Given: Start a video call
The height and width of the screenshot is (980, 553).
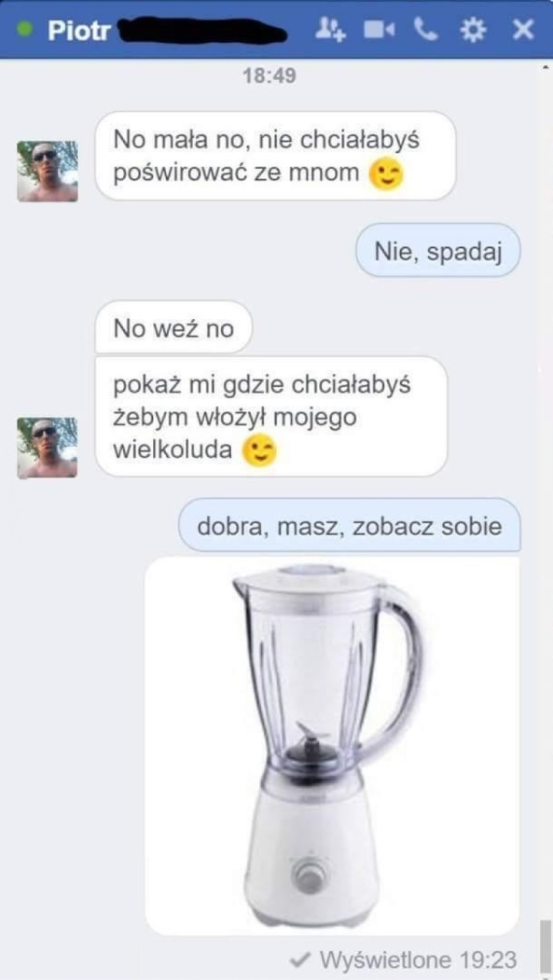Looking at the screenshot, I should (376, 29).
